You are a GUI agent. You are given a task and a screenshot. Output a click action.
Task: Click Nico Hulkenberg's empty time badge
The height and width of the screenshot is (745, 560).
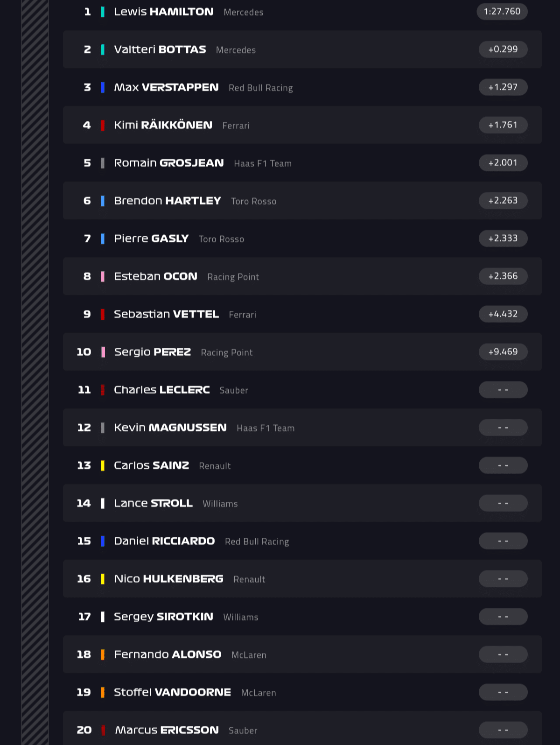pos(503,578)
